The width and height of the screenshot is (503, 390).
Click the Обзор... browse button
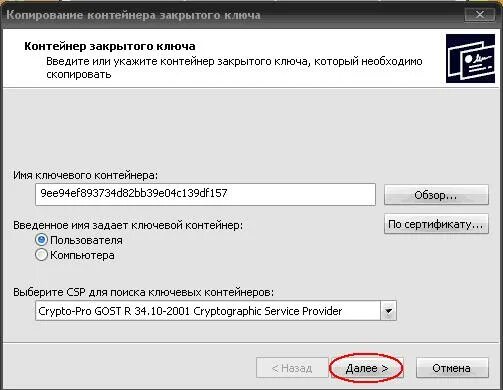[436, 195]
